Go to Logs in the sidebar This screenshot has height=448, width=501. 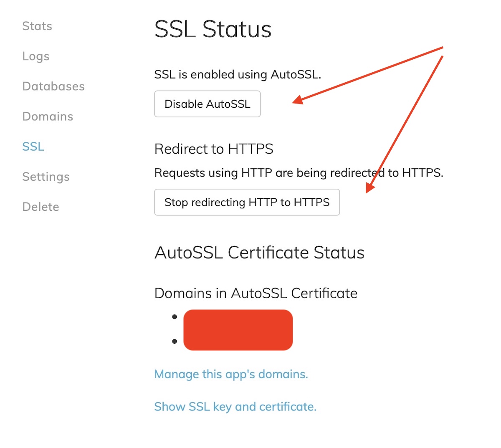(36, 56)
